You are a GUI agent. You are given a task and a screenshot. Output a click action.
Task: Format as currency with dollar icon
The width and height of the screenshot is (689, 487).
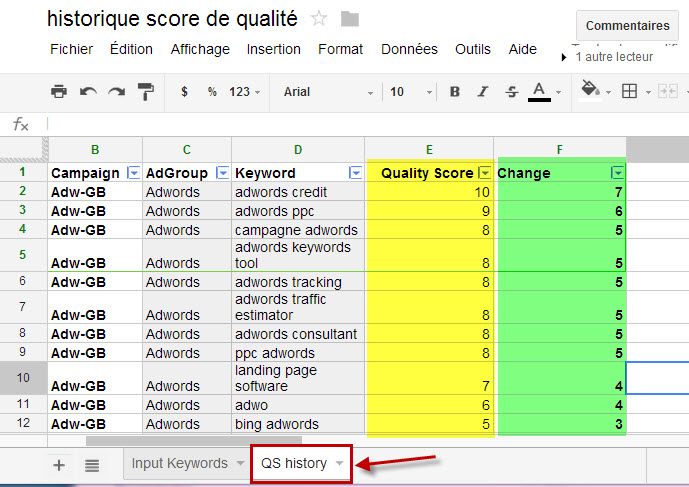click(185, 91)
